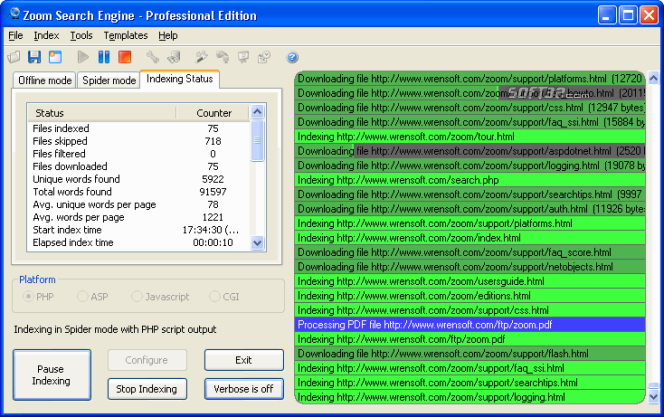Viewport: 664px width, 417px height.
Task: Click the Downloading support/netobjects.html log line
Action: coord(470,267)
